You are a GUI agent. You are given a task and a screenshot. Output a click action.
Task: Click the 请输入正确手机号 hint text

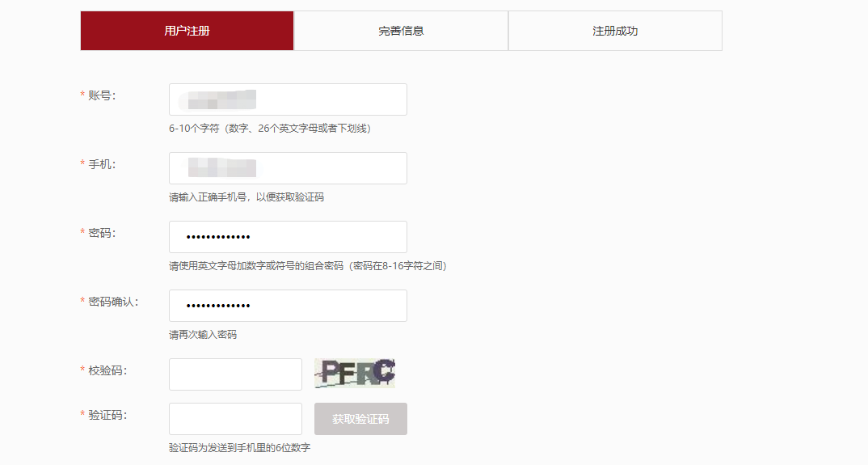(246, 197)
